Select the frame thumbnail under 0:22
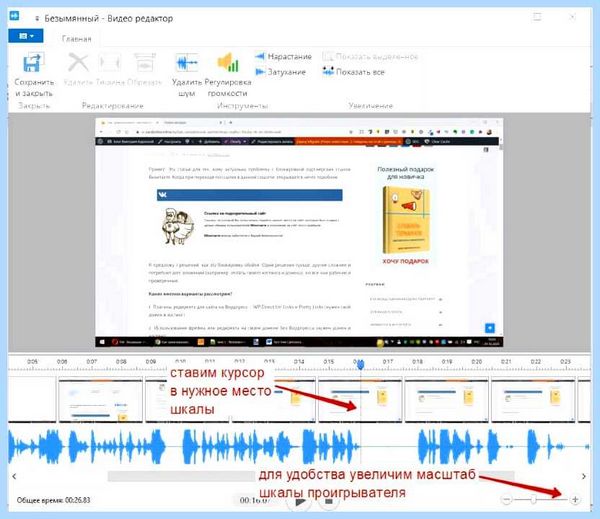Image resolution: width=600 pixels, height=519 pixels. 533,400
